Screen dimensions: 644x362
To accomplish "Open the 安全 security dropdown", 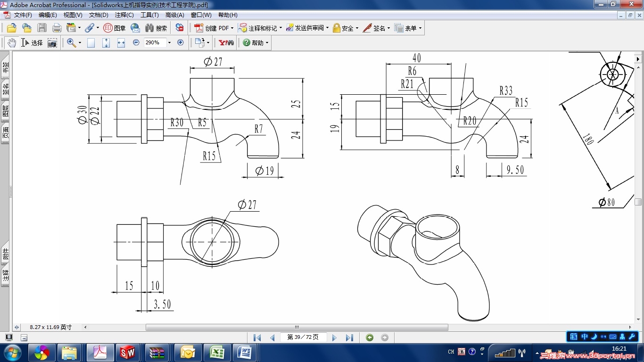I will tap(357, 28).
